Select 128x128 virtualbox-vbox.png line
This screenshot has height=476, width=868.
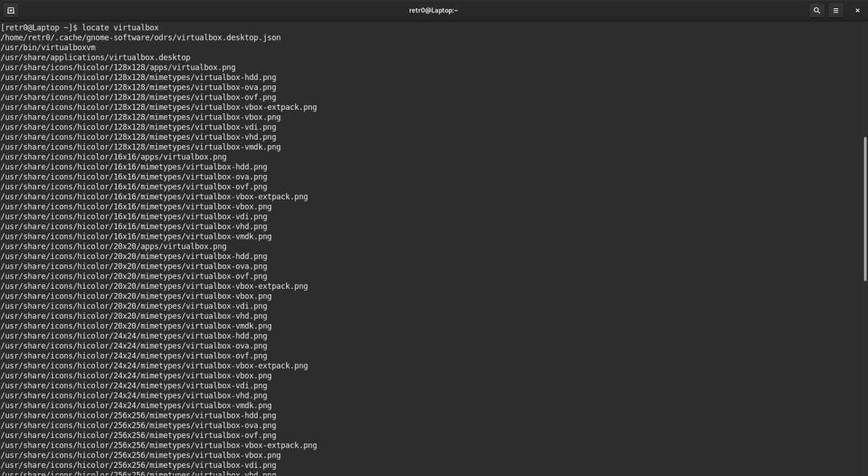tap(140, 117)
